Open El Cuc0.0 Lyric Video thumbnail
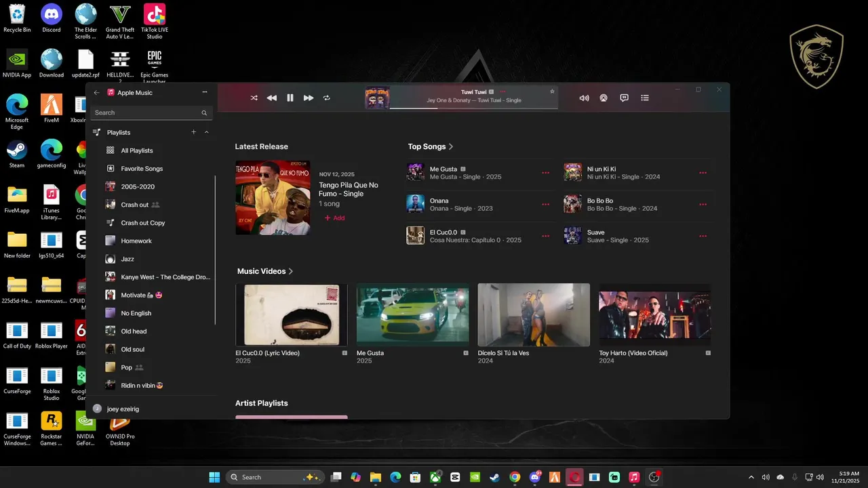Image resolution: width=868 pixels, height=488 pixels. coord(292,315)
